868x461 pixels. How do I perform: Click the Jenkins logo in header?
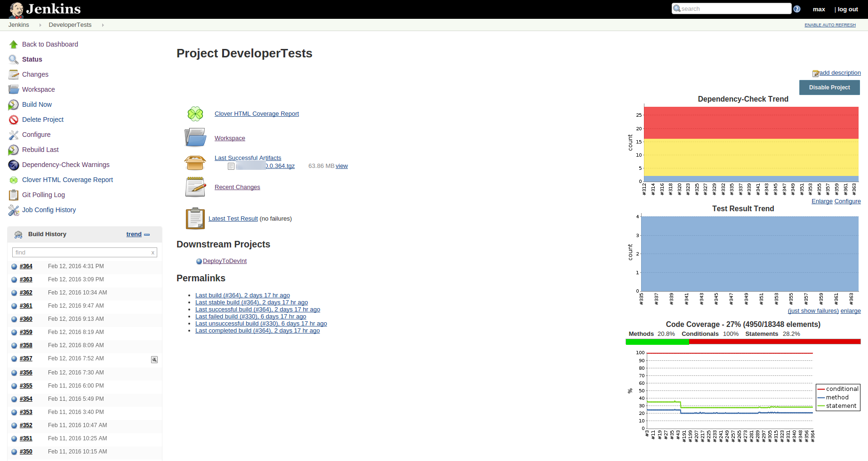pyautogui.click(x=45, y=9)
